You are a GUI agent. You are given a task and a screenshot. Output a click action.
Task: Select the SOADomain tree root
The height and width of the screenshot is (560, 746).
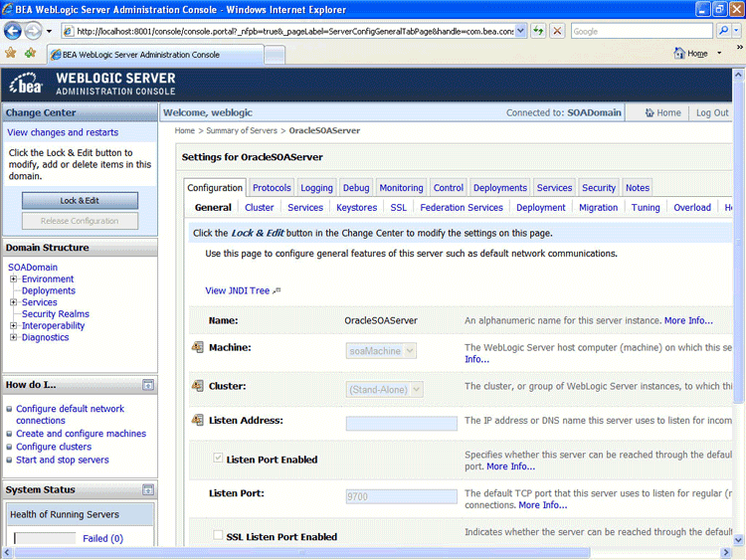[x=33, y=267]
